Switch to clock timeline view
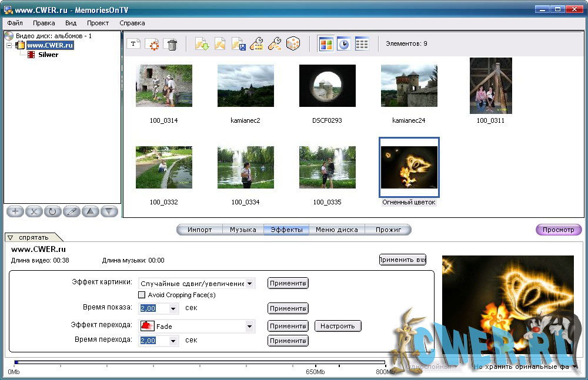This screenshot has width=588, height=380. point(343,44)
